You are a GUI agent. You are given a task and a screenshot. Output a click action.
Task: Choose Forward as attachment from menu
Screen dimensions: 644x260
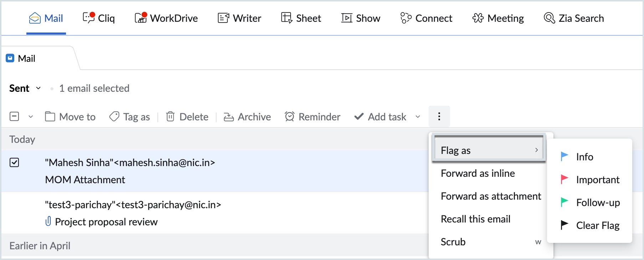(x=491, y=196)
